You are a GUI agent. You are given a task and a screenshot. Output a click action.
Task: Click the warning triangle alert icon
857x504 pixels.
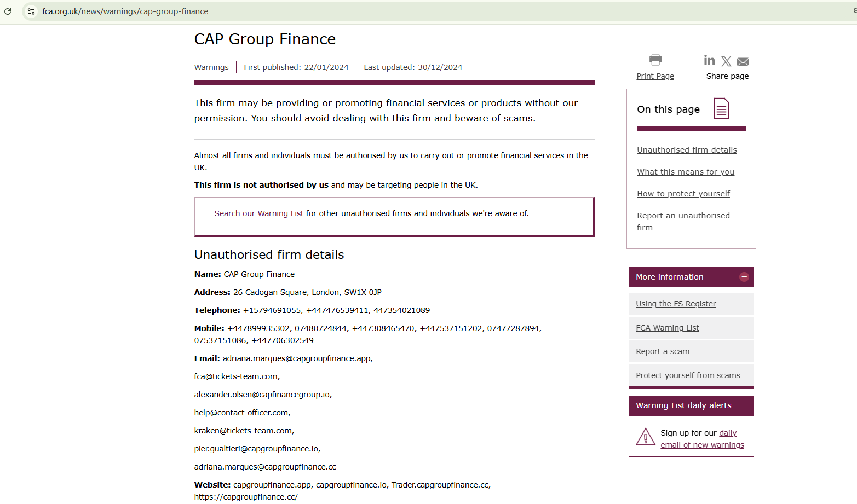646,437
